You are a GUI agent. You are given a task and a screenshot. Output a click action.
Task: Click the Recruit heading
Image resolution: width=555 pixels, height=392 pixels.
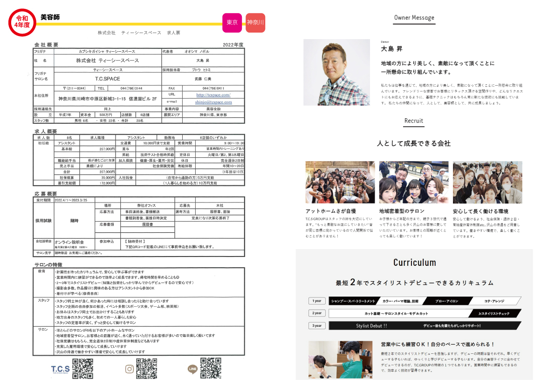(414, 121)
